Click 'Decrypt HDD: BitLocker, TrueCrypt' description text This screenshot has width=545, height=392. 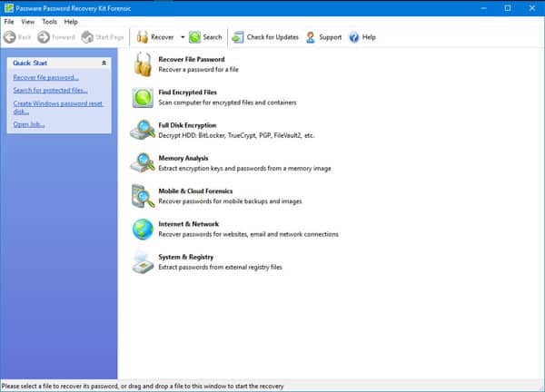coord(236,135)
